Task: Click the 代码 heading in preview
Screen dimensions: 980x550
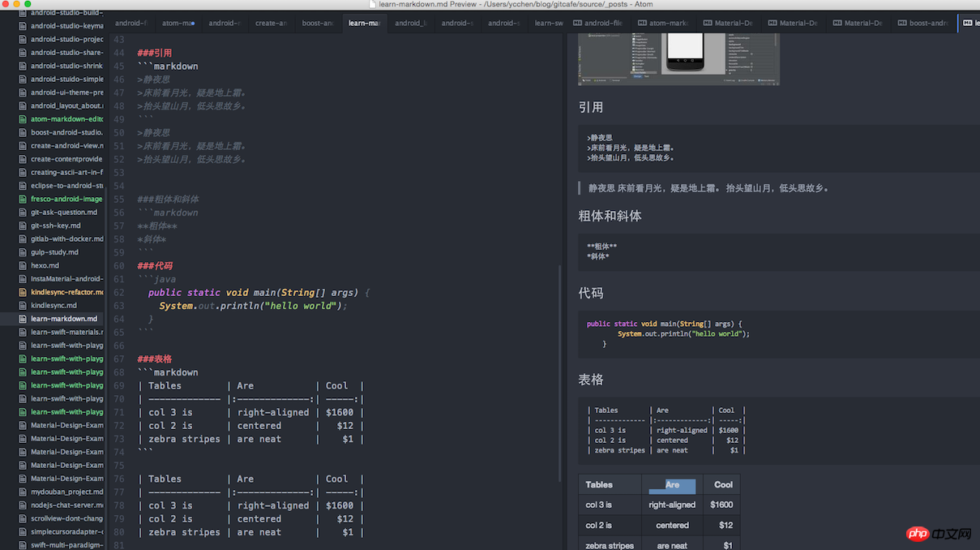Action: coord(591,293)
